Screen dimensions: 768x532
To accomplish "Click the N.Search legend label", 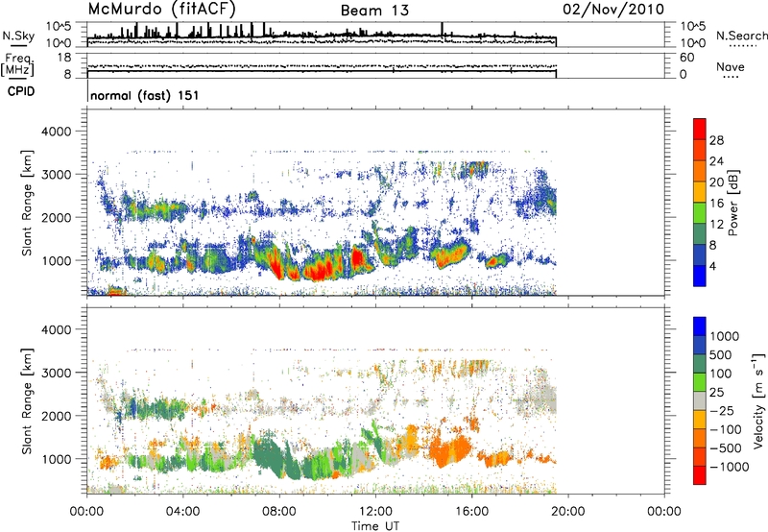I will [741, 36].
